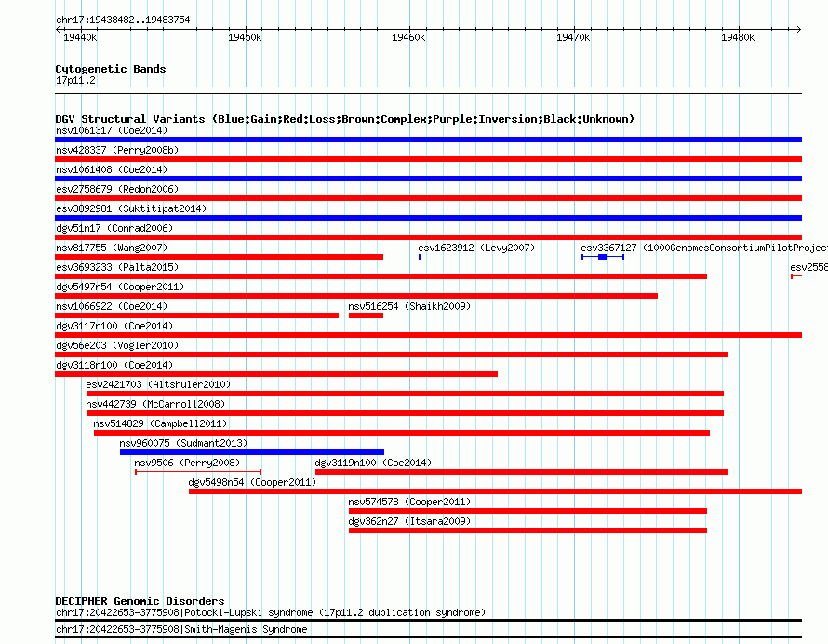Click the nsv514829 (Campbell2011) label

[160, 423]
